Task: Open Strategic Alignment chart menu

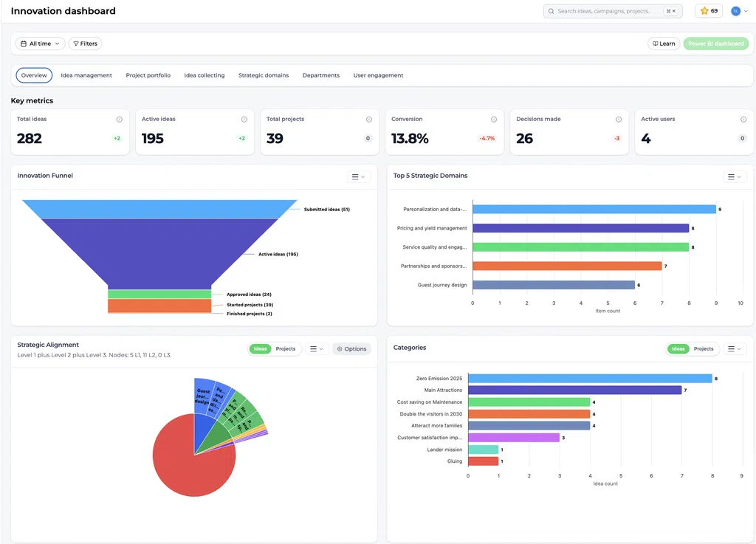Action: (x=317, y=349)
